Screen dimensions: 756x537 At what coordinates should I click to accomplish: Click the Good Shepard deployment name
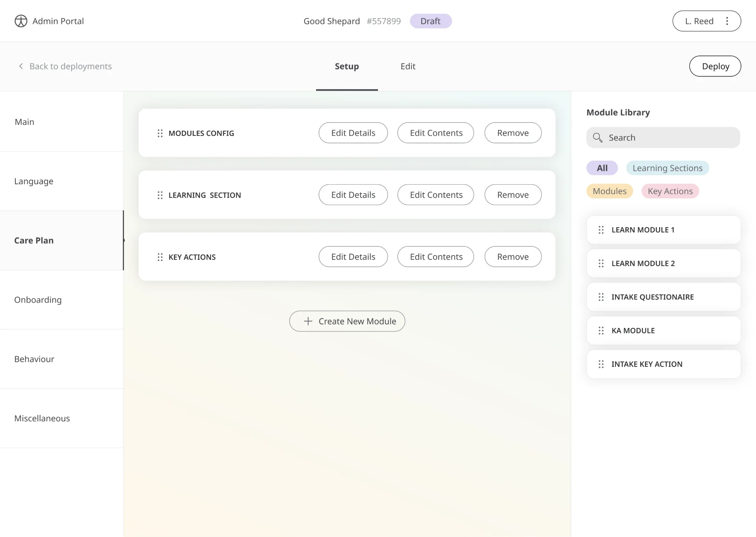[332, 21]
